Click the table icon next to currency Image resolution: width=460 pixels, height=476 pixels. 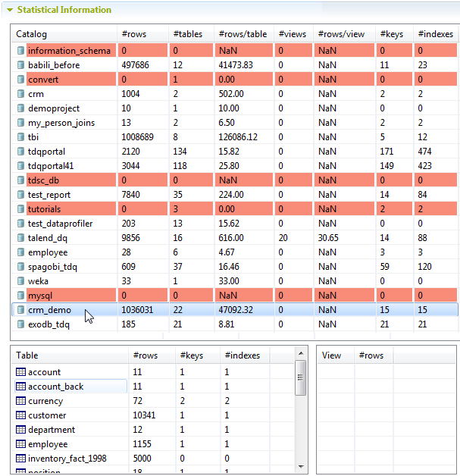(x=20, y=401)
